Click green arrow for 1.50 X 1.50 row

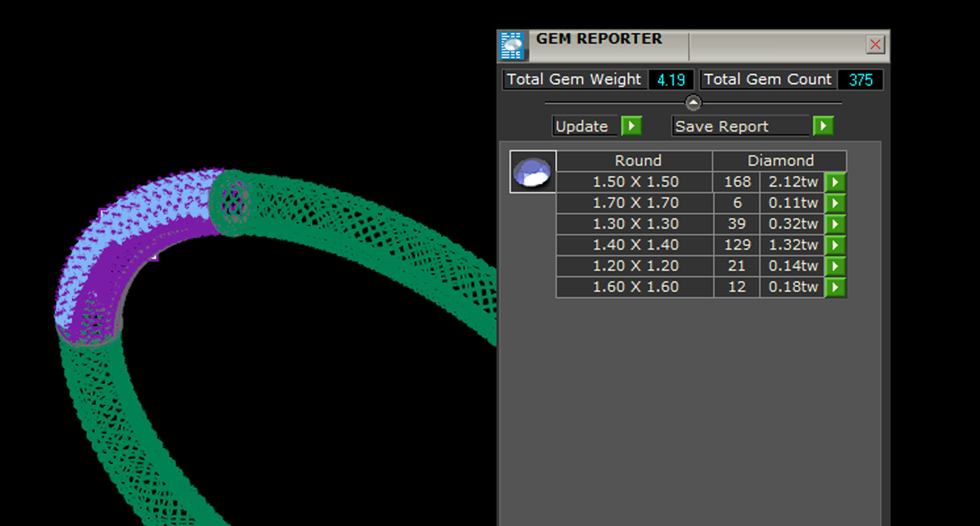click(x=835, y=182)
